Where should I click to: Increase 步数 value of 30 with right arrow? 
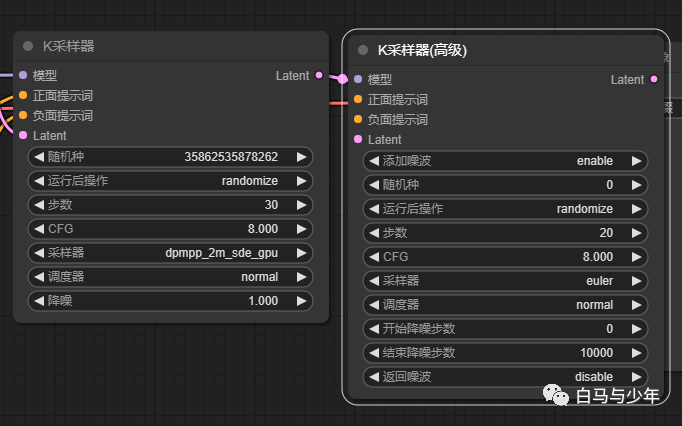click(300, 205)
